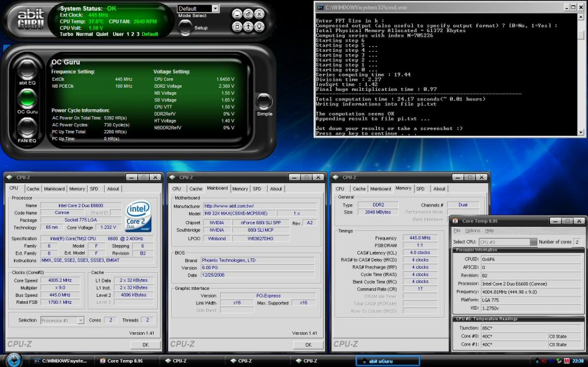Click the FSB:DRAM ratio value 1:1
The image size is (588, 367).
(x=420, y=245)
